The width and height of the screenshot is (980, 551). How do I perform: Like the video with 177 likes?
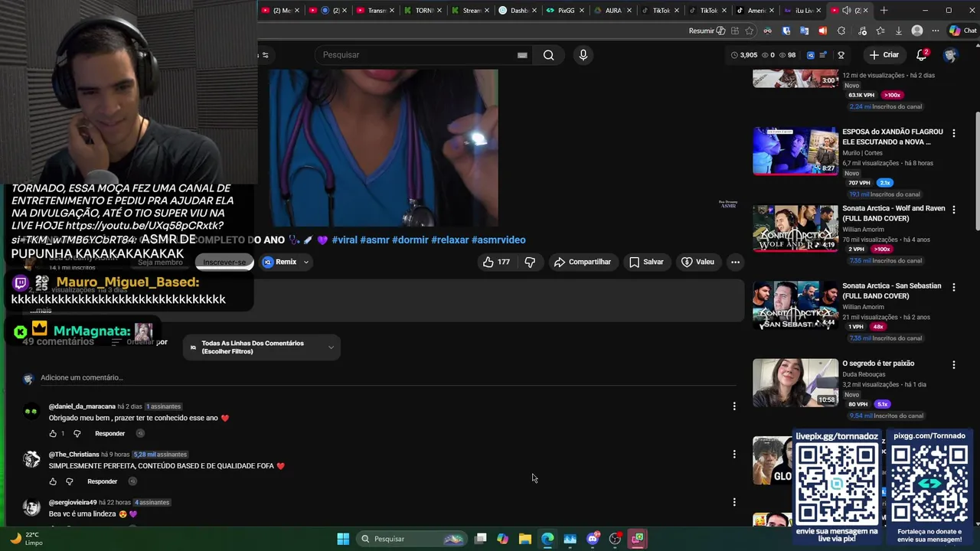pos(496,262)
